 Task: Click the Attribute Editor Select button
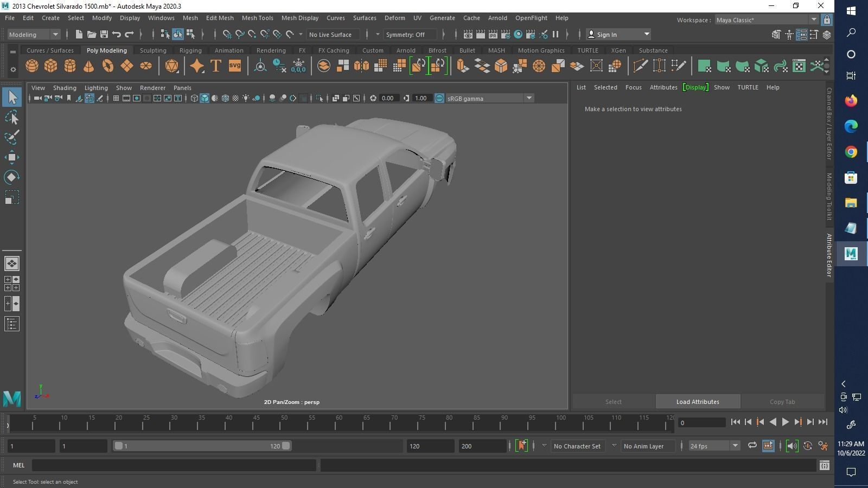614,402
